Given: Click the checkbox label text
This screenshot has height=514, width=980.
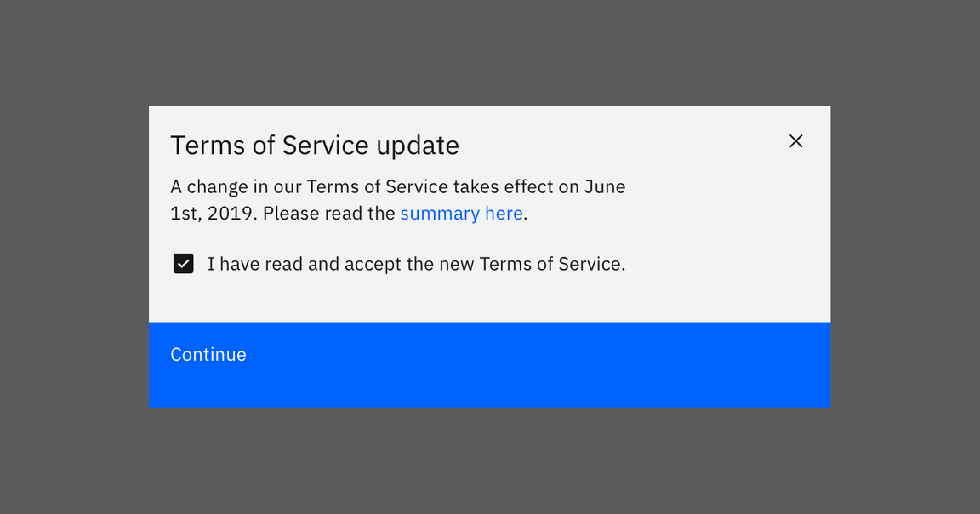Looking at the screenshot, I should (416, 264).
